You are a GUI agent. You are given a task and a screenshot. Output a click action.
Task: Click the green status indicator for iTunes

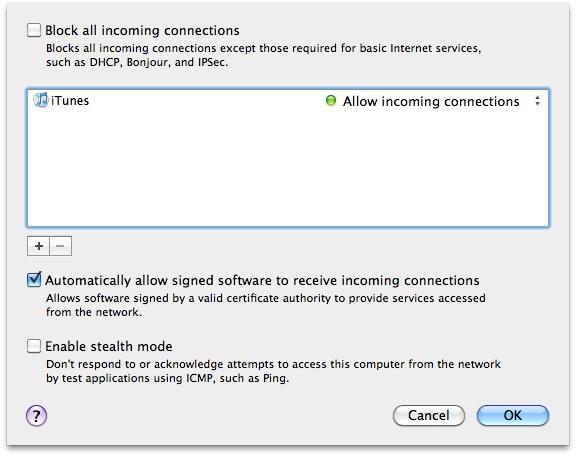click(x=331, y=100)
